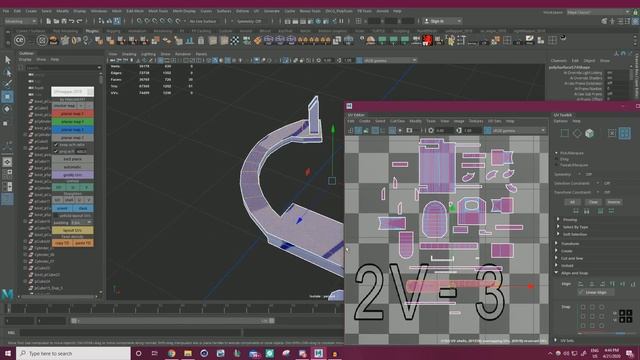Click the red planar map button
The image size is (640, 360).
pyautogui.click(x=73, y=113)
